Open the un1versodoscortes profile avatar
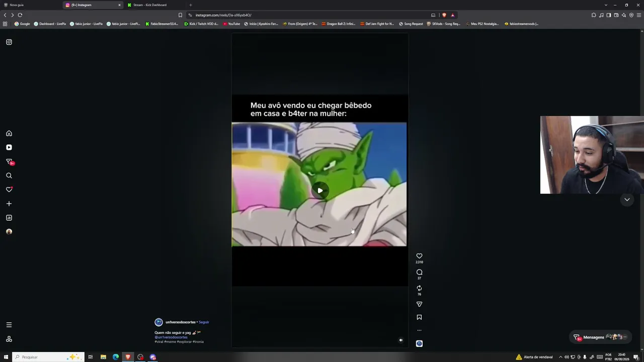This screenshot has height=362, width=644. pos(158,322)
